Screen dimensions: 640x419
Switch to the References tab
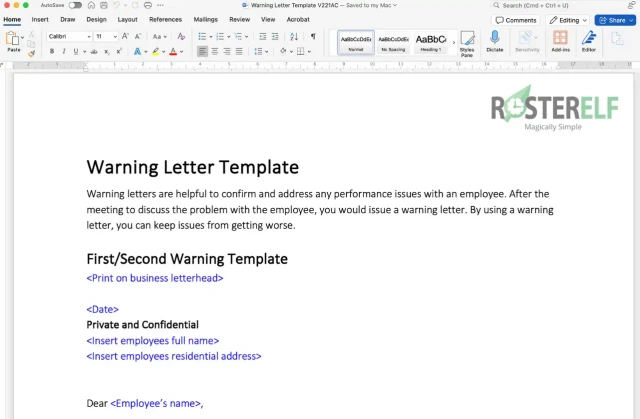[x=165, y=19]
